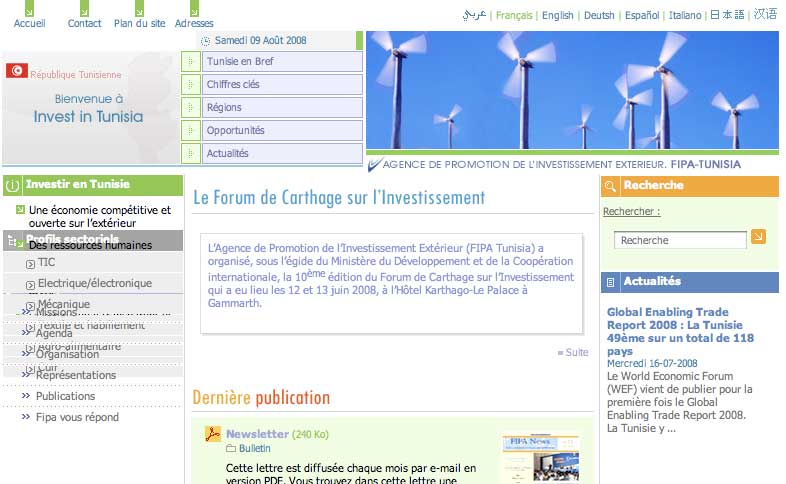Switch language to Español
The height and width of the screenshot is (484, 786).
click(x=642, y=16)
